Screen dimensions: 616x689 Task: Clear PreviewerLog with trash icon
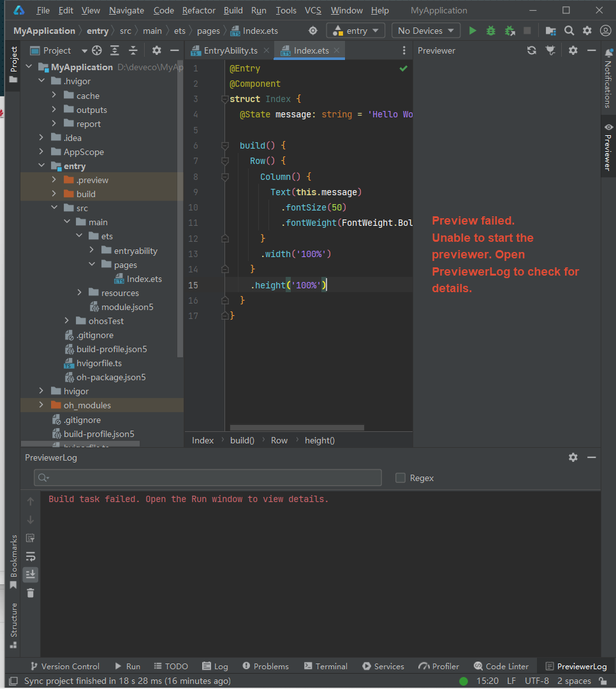tap(31, 593)
